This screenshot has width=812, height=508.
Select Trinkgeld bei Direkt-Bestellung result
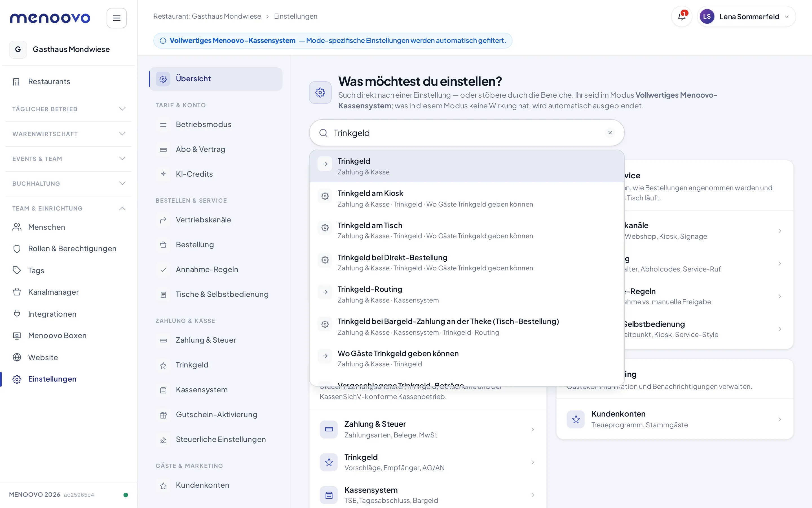466,262
